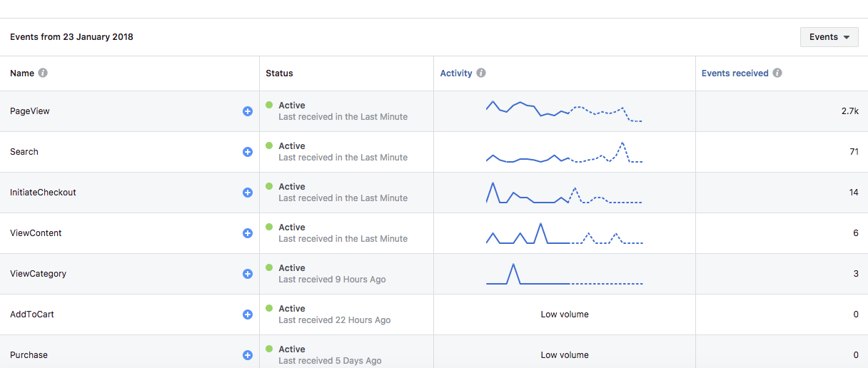Sort by the Activity column header
This screenshot has width=868, height=368.
point(456,73)
